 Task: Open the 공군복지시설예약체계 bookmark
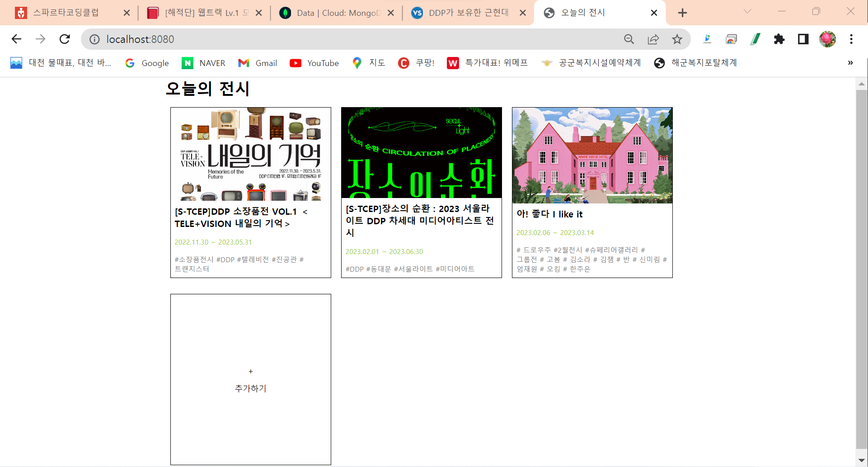tap(591, 63)
